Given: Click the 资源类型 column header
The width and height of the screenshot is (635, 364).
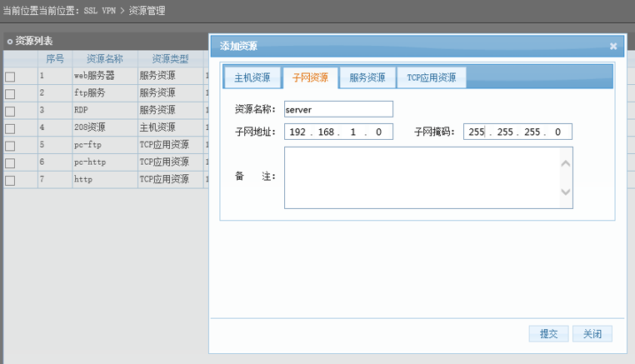Looking at the screenshot, I should (170, 59).
